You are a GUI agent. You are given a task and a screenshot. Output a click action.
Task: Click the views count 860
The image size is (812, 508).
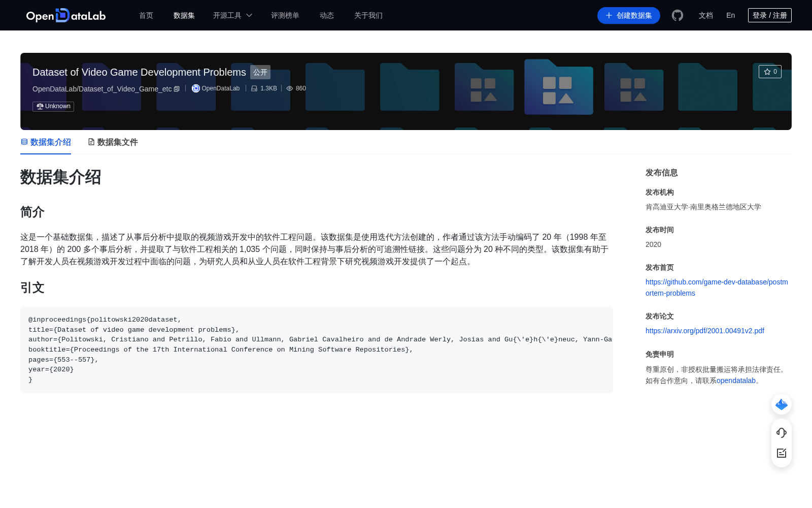(x=301, y=88)
